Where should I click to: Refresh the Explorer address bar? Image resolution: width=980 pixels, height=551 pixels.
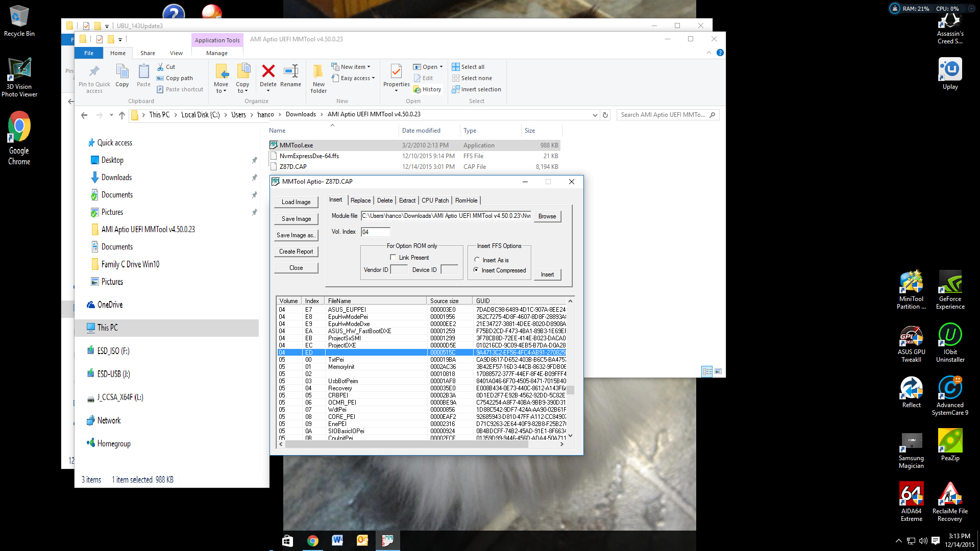[605, 115]
